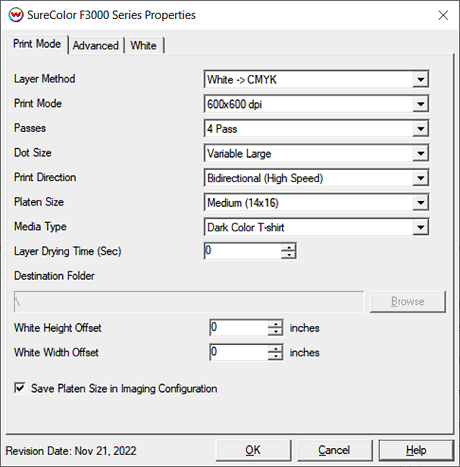Switch to the Advanced tab
460x467 pixels.
tap(96, 45)
